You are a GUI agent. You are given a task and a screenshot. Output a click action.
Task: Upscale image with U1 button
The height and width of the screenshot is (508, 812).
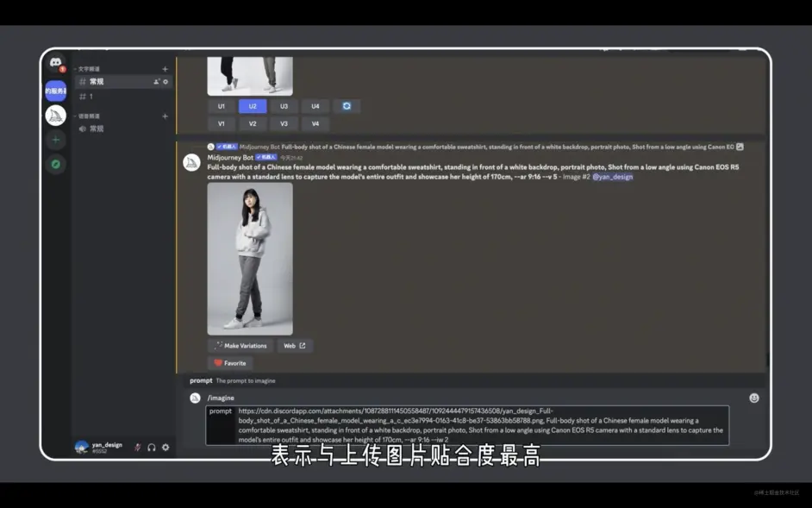(222, 106)
